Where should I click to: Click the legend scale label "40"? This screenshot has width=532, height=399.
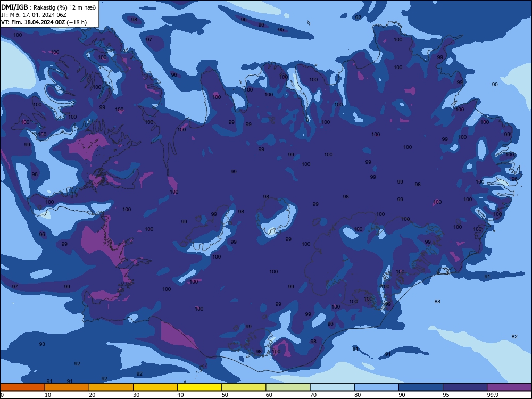click(x=180, y=395)
